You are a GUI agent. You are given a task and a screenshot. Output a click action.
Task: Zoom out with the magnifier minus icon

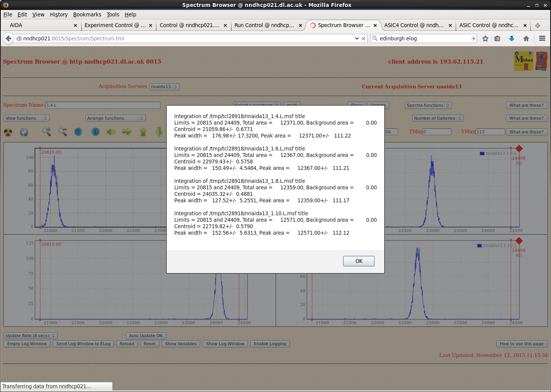63,132
